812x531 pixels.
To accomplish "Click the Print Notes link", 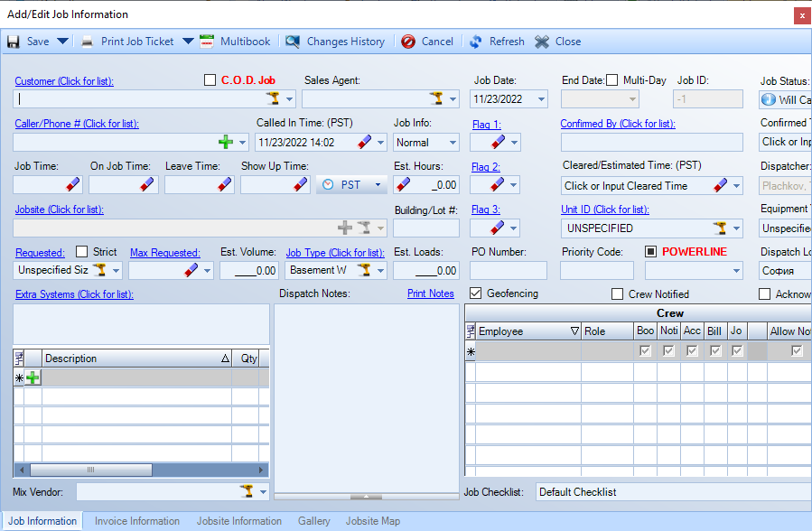I will pos(430,293).
